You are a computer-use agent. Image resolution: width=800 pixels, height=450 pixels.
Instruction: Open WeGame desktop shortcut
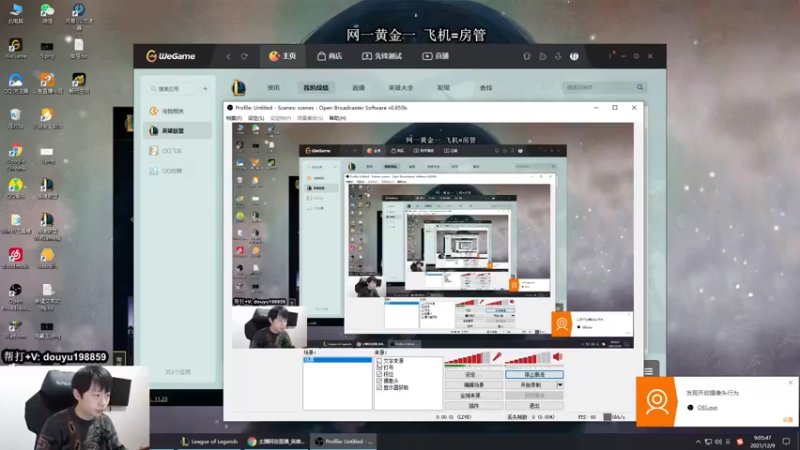coord(15,48)
